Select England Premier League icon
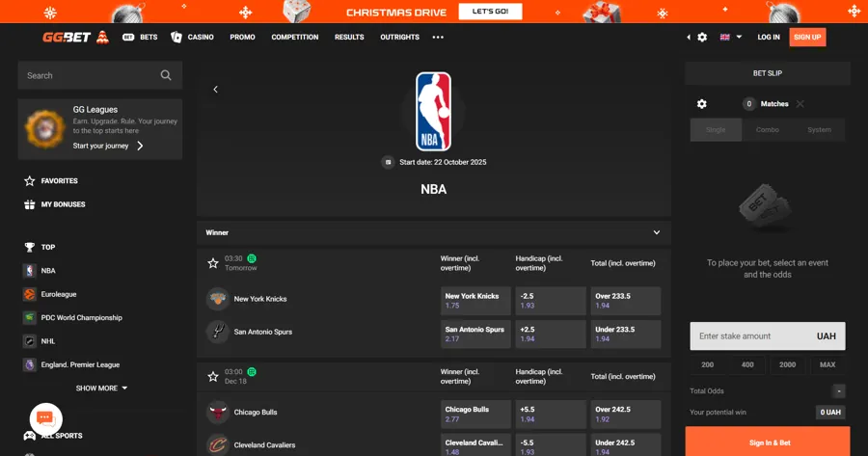 click(x=29, y=364)
